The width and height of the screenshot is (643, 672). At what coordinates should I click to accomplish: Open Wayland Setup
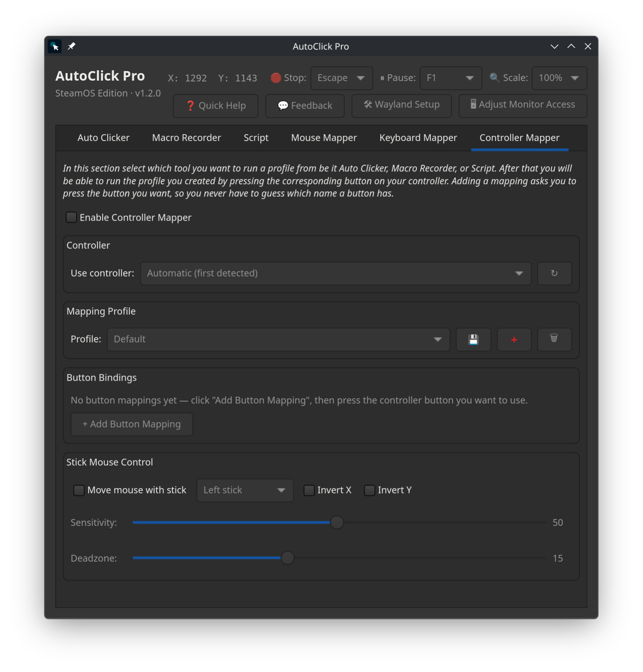402,106
